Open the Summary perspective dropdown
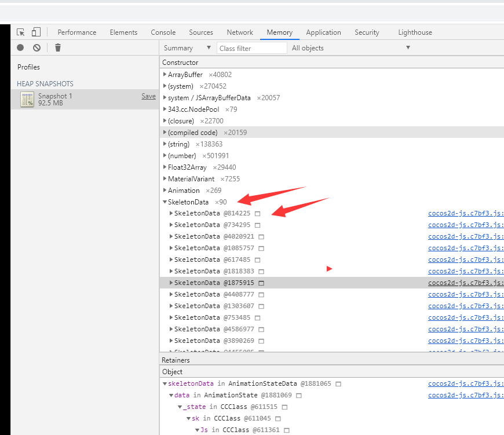The width and height of the screenshot is (504, 435). click(x=187, y=48)
